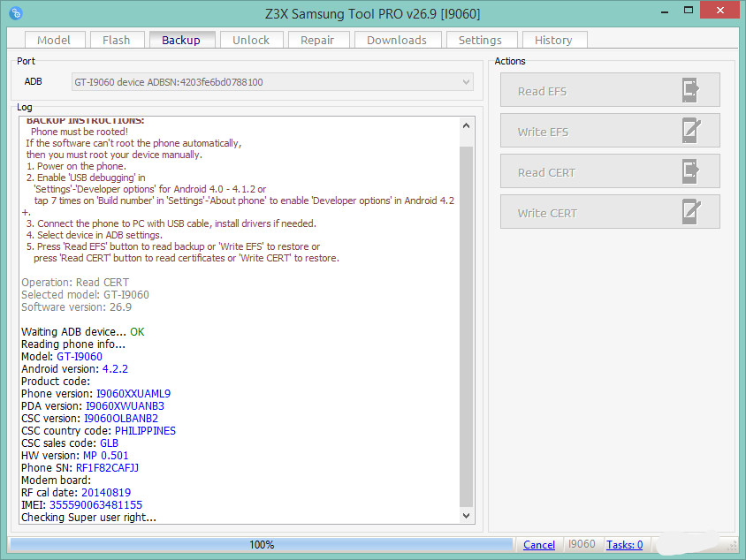This screenshot has width=746, height=560.
Task: Click the 100% progress bar
Action: (x=262, y=545)
